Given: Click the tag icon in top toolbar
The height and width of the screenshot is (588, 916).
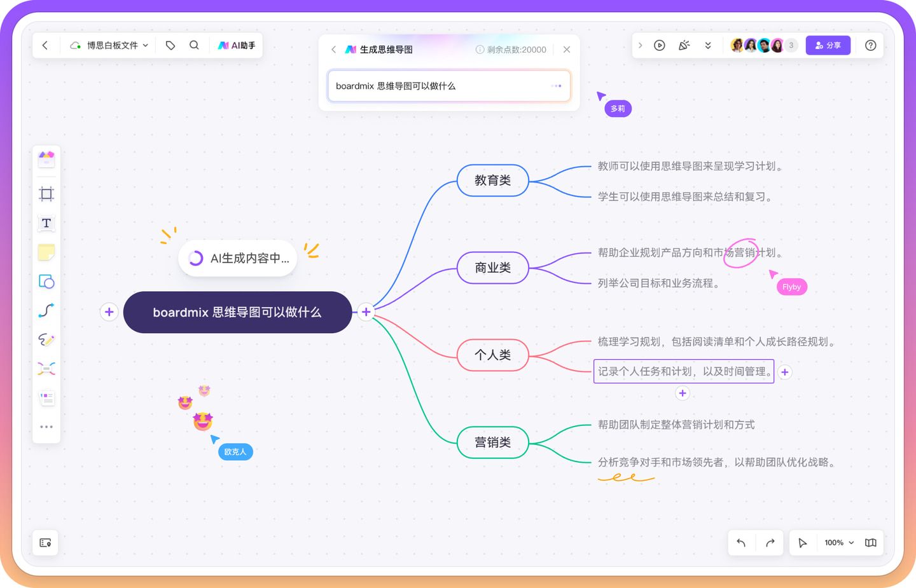Looking at the screenshot, I should point(170,45).
